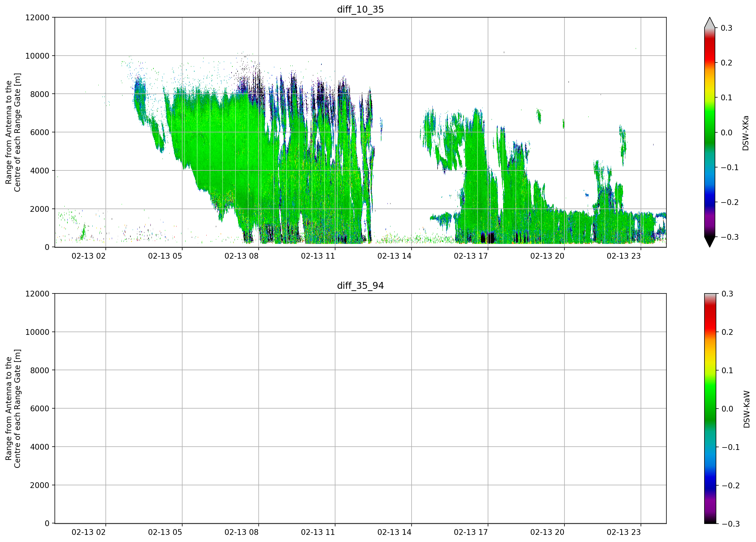756x542 pixels.
Task: Click the 0.3 tick on DSW-XKa colorbar
Action: tap(727, 28)
